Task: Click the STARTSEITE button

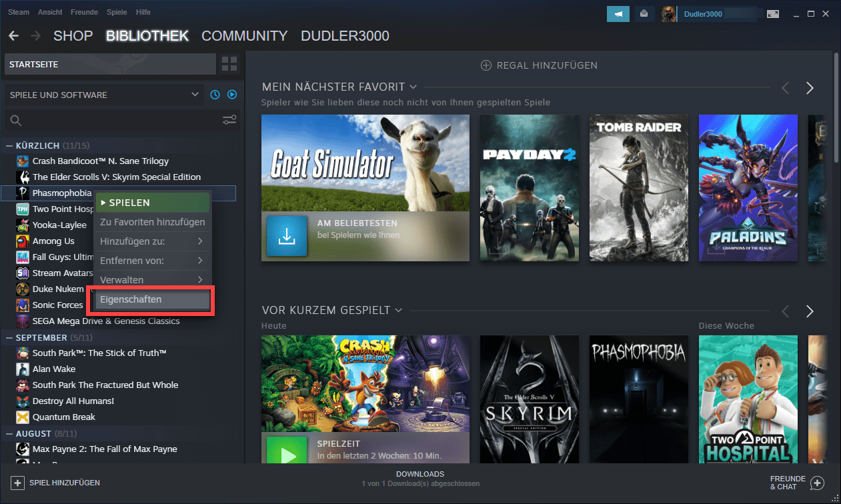Action: [x=110, y=65]
